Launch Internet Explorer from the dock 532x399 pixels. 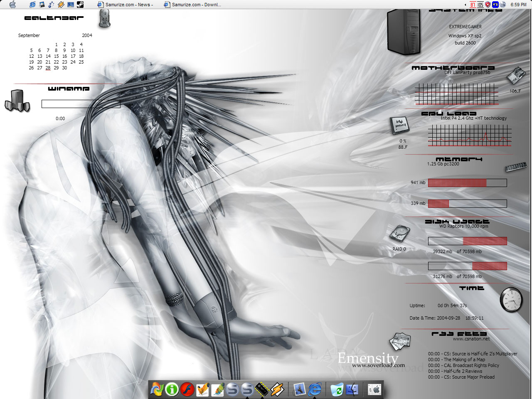point(315,389)
